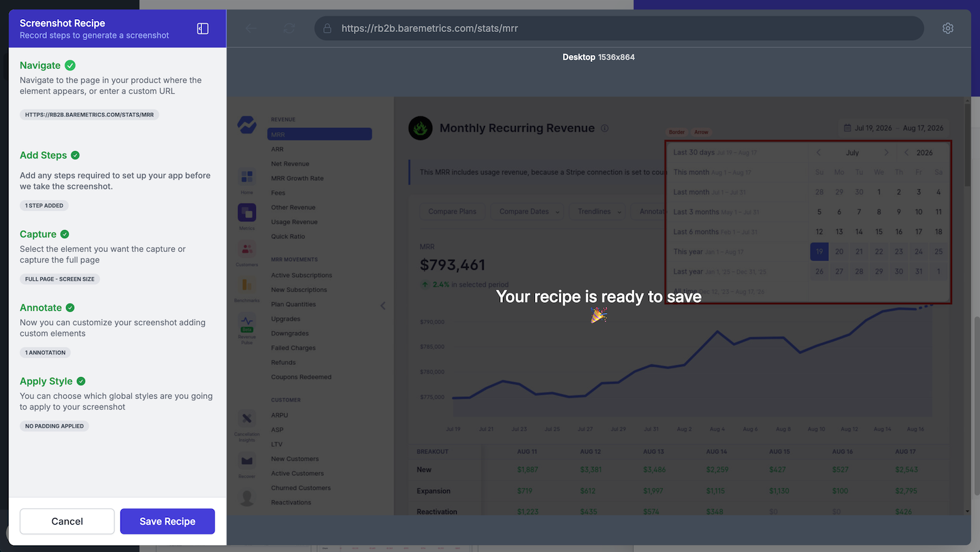Go to previous month in calendar

click(819, 152)
